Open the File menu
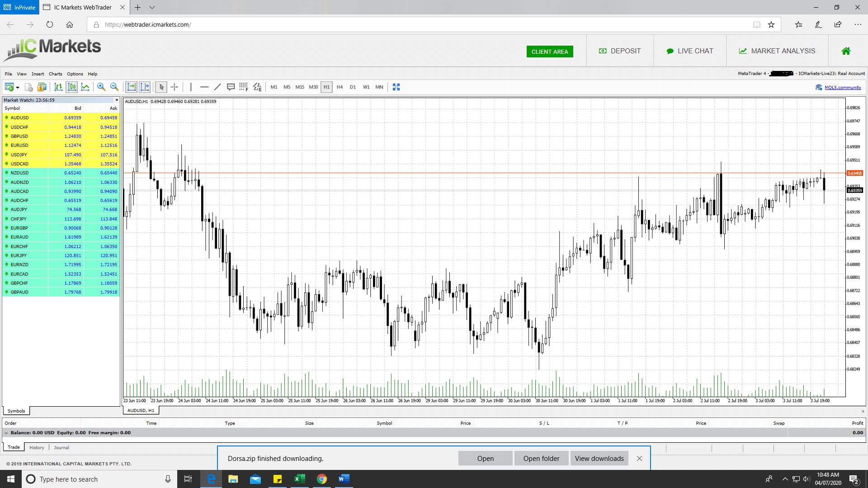This screenshot has width=868, height=488. (9, 74)
